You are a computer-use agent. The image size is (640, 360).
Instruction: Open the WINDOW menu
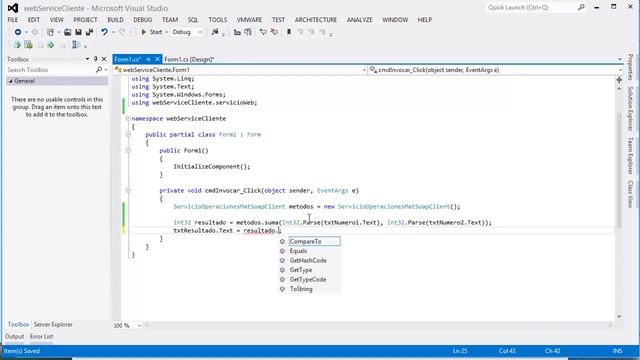point(395,20)
